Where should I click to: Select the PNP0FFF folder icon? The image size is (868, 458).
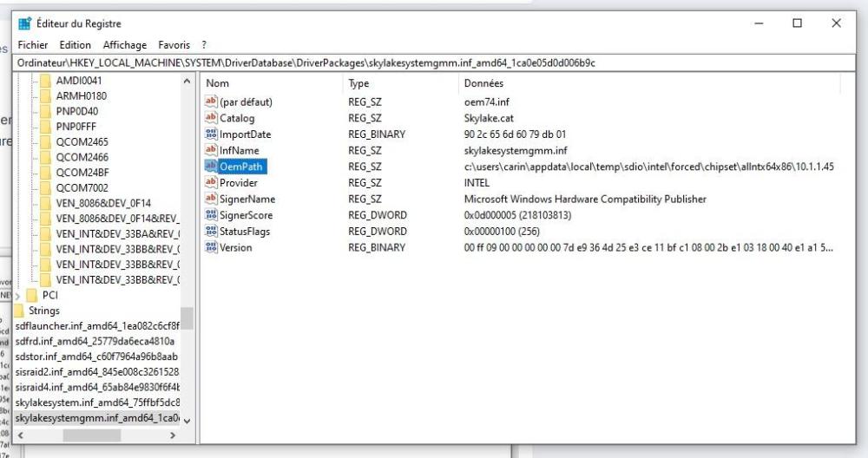pos(45,127)
